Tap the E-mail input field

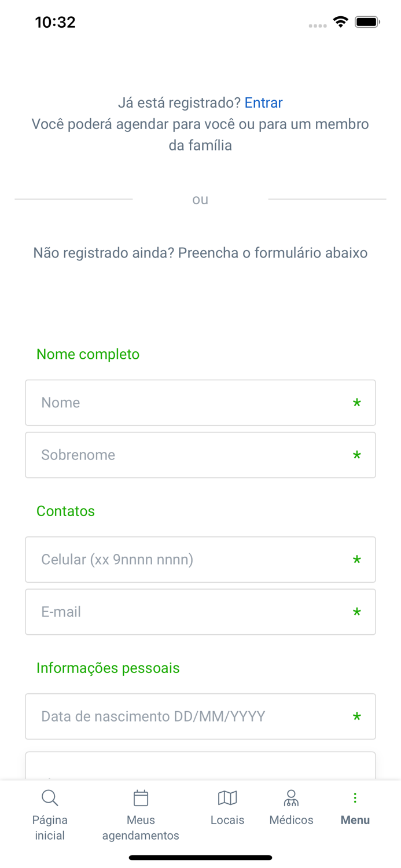point(200,612)
